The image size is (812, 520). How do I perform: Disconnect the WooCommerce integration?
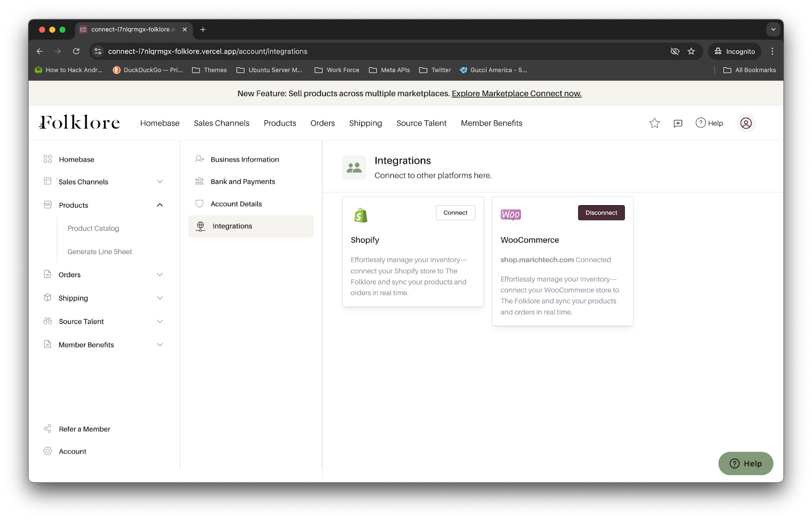(601, 213)
